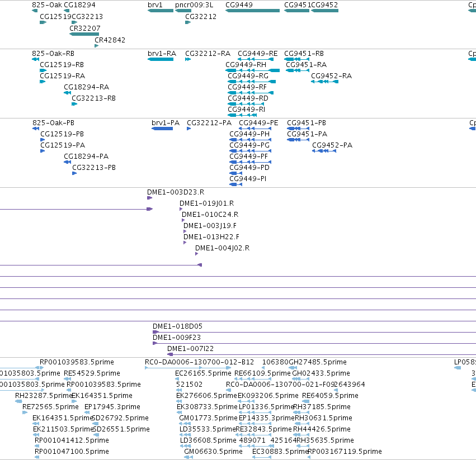Screen dimensions: 476x460
Task: Click the DME1-004J02.R clone label
Action: [222, 248]
